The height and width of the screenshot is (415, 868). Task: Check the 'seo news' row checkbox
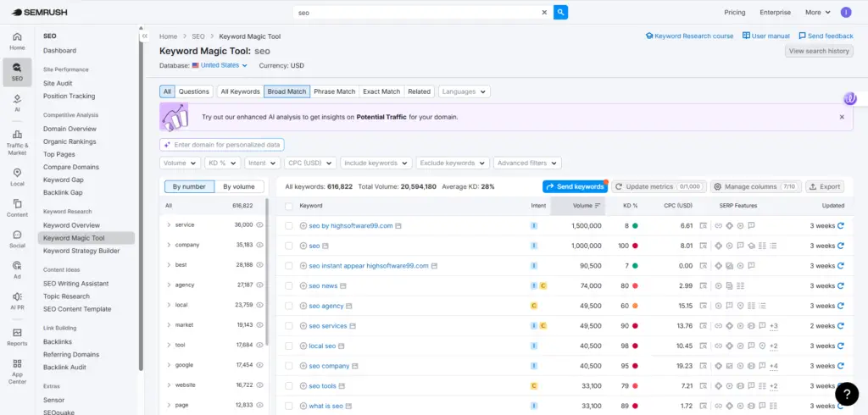click(288, 285)
